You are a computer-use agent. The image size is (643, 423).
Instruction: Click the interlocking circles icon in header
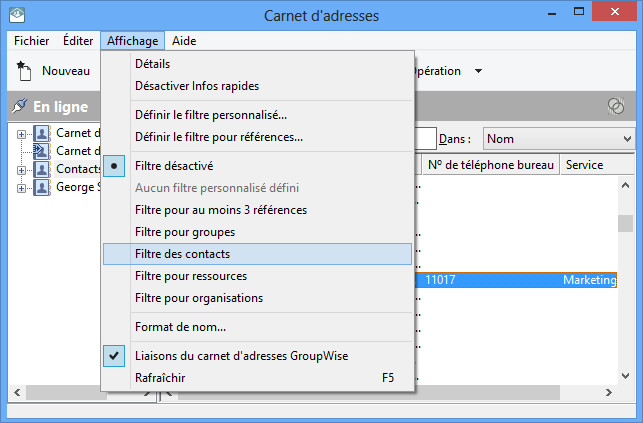coord(616,106)
